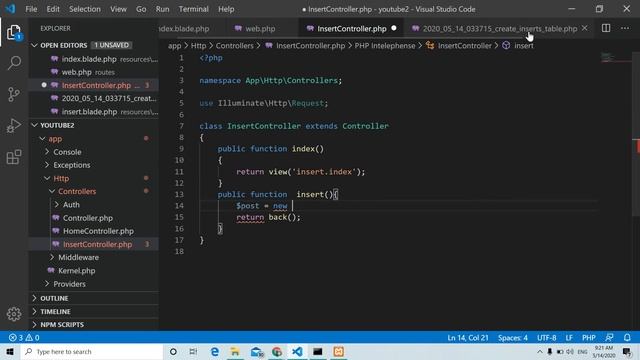
Task: Show hidden system tray icons
Action: point(540,351)
